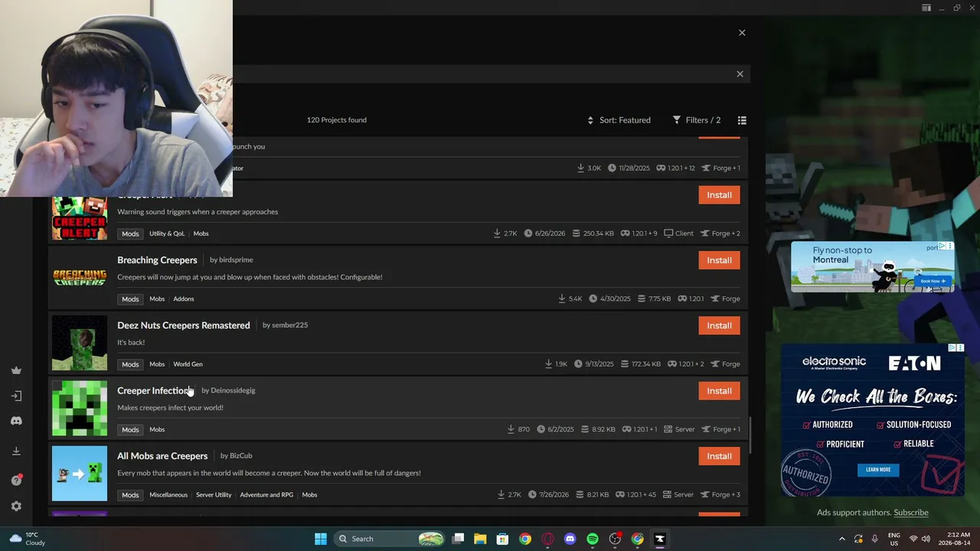Install Deez Nuts Creepers Remastered
This screenshot has width=980, height=551.
coord(719,325)
